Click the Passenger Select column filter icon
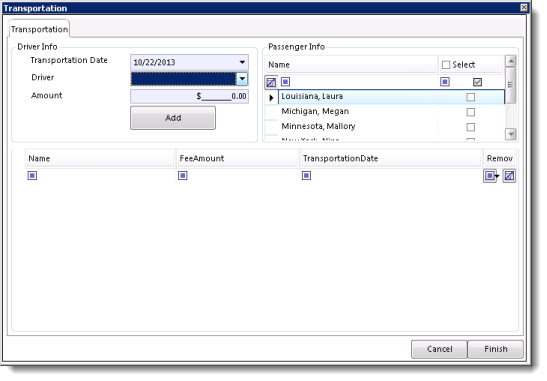The image size is (547, 381). click(x=444, y=82)
